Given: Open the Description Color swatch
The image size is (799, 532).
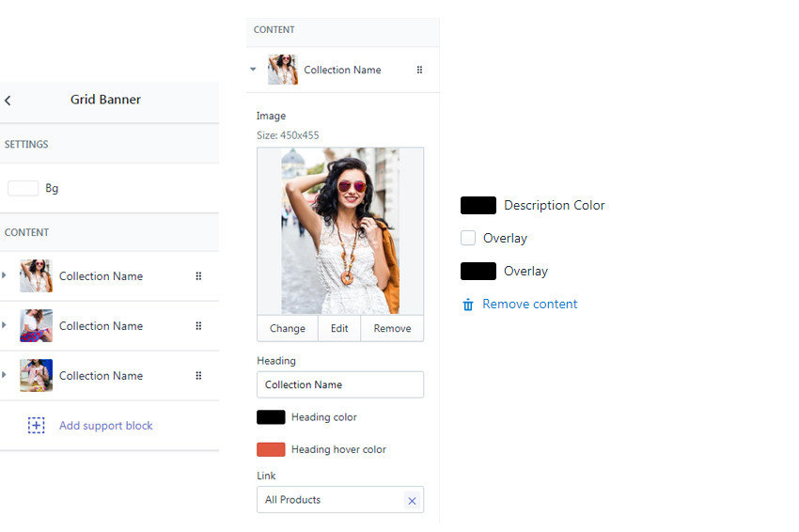Looking at the screenshot, I should pyautogui.click(x=478, y=205).
